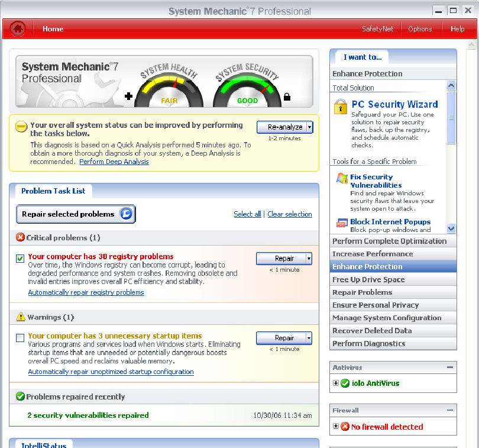Open the Help menu
The width and height of the screenshot is (479, 448).
457,29
